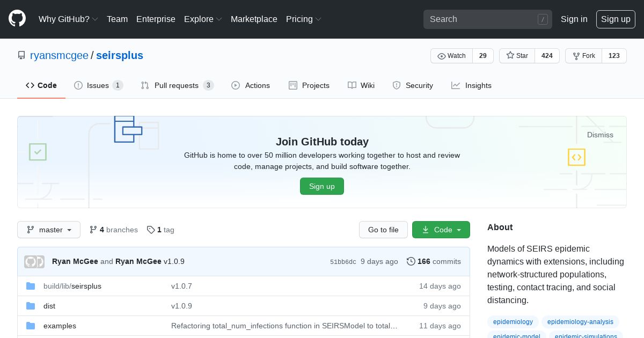
Task: Open the v1.0.7 commit message
Action: [x=181, y=286]
